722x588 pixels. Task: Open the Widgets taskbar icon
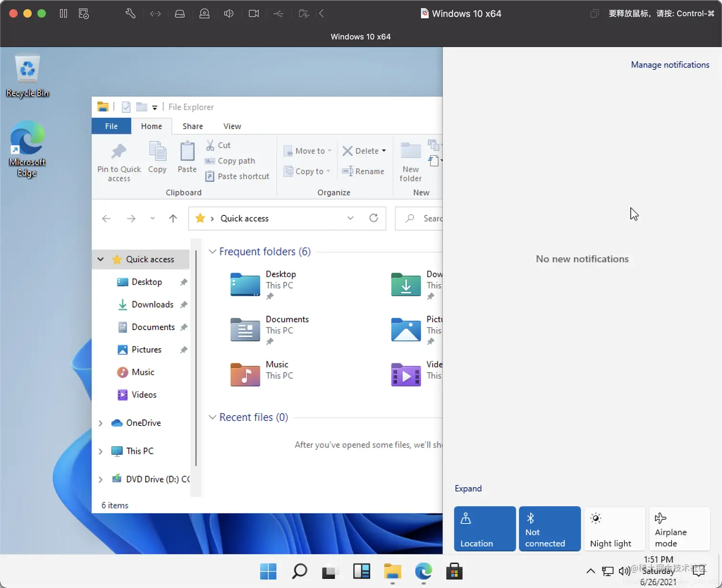361,571
